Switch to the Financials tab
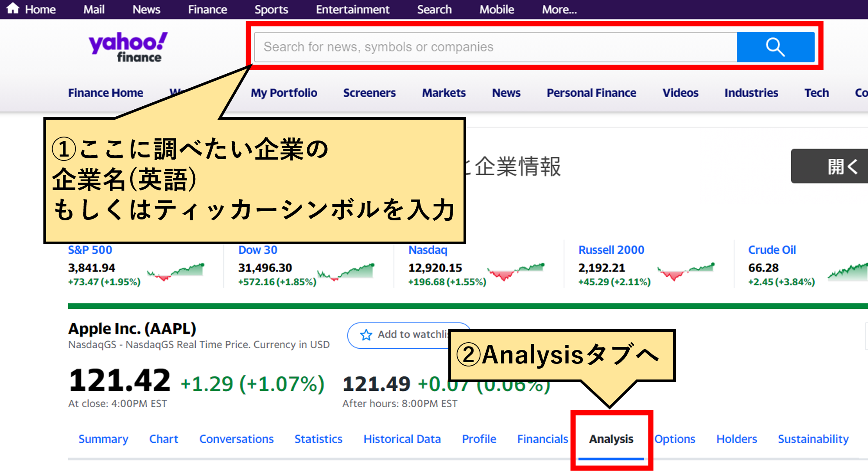The image size is (868, 471). tap(542, 439)
